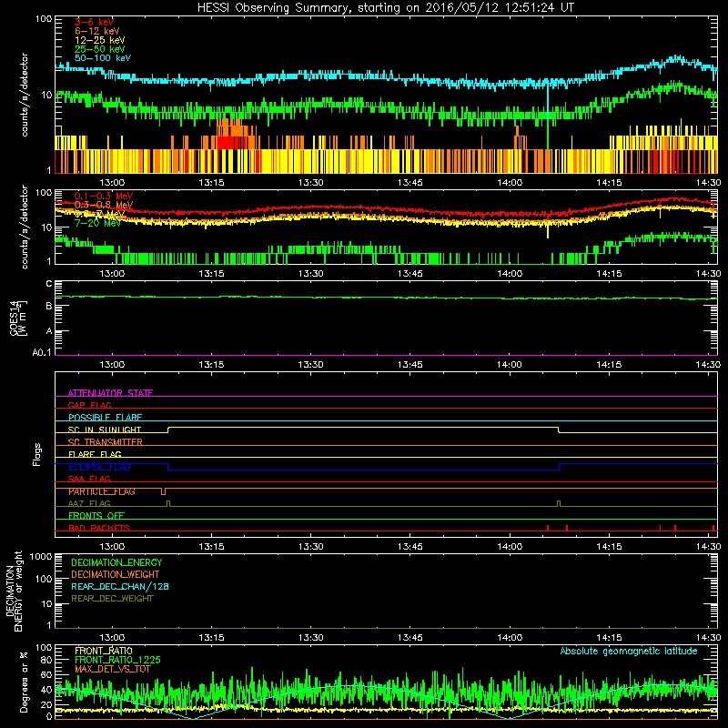
Task: Select the 0.3-0.8 MeV legend label
Action: pyautogui.click(x=104, y=205)
